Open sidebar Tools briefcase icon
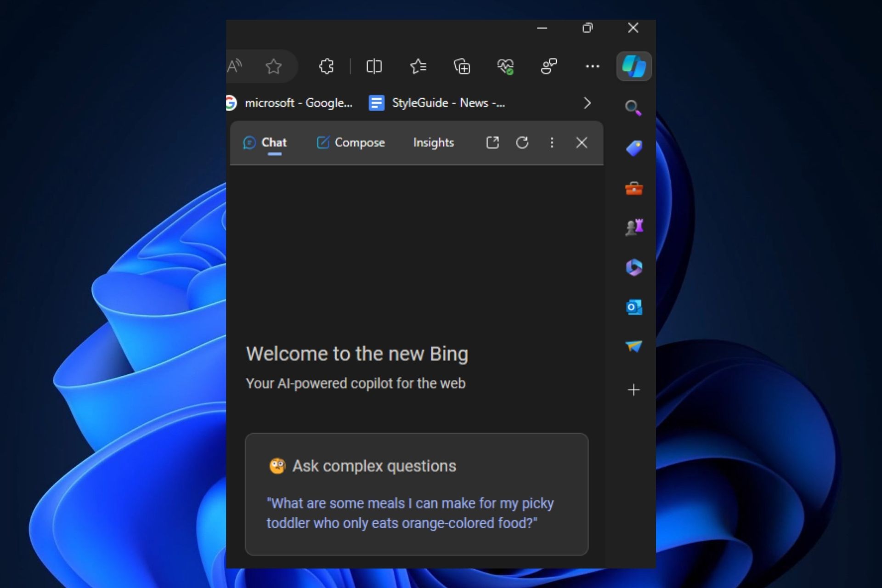Image resolution: width=882 pixels, height=588 pixels. point(634,188)
